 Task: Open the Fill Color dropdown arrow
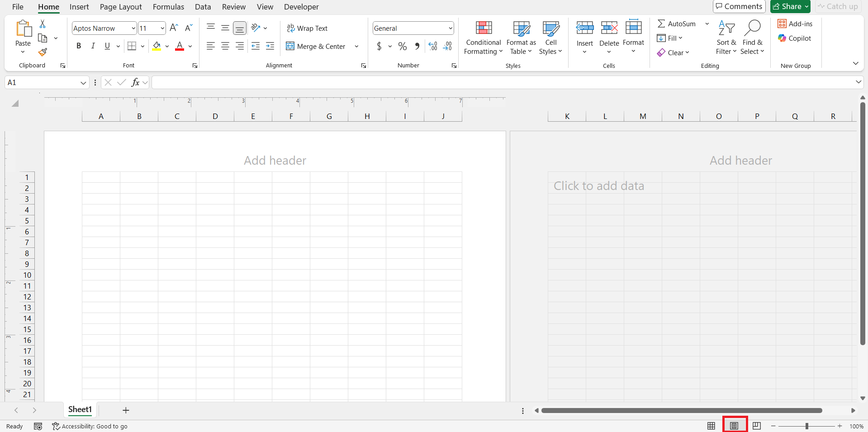(x=166, y=46)
